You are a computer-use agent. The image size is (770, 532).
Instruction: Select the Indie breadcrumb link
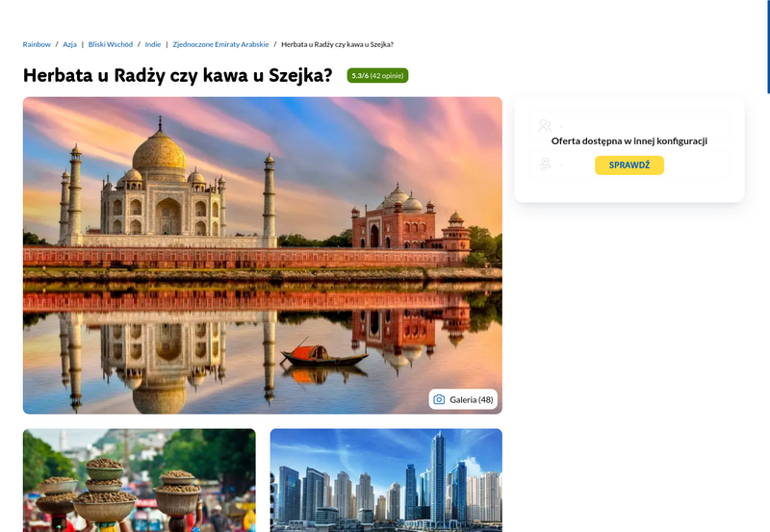tap(153, 44)
